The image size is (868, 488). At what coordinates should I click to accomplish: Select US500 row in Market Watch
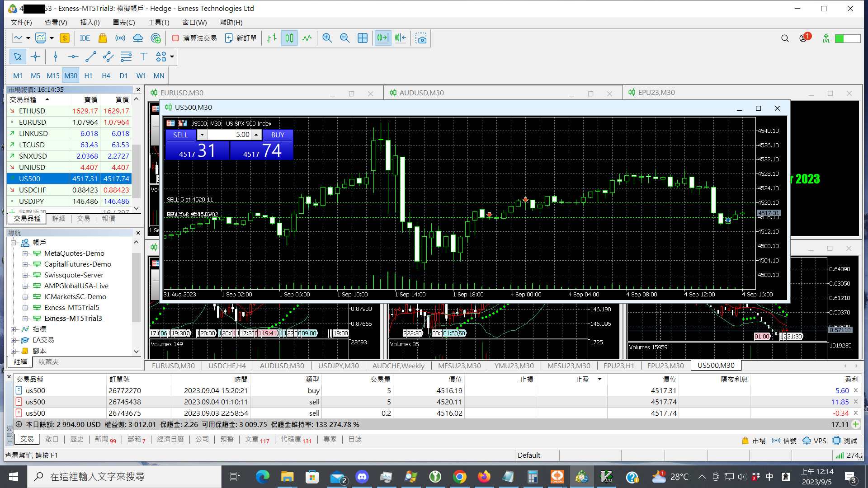[x=69, y=178]
